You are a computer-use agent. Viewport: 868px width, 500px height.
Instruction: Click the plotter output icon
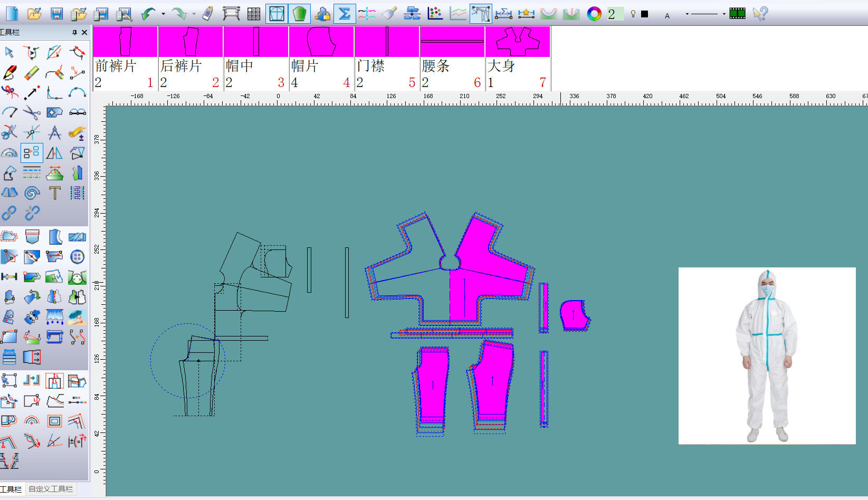tap(231, 14)
